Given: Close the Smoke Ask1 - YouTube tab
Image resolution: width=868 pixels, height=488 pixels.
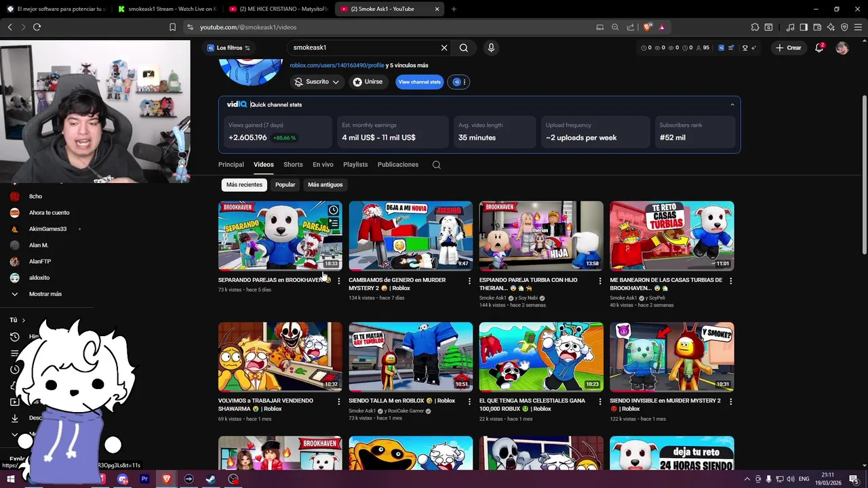Looking at the screenshot, I should [x=437, y=9].
